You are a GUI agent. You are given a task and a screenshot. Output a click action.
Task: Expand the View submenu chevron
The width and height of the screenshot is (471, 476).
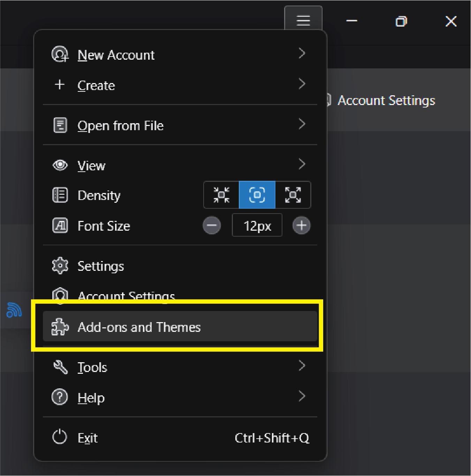(302, 164)
